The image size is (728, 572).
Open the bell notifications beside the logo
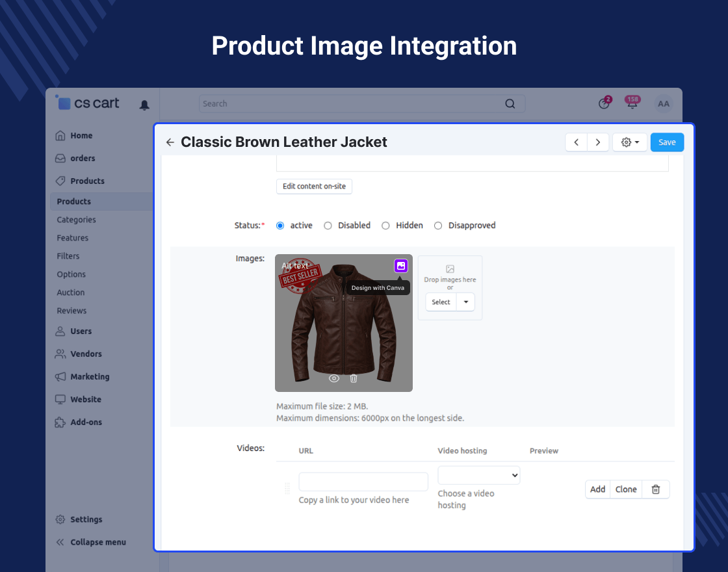144,105
